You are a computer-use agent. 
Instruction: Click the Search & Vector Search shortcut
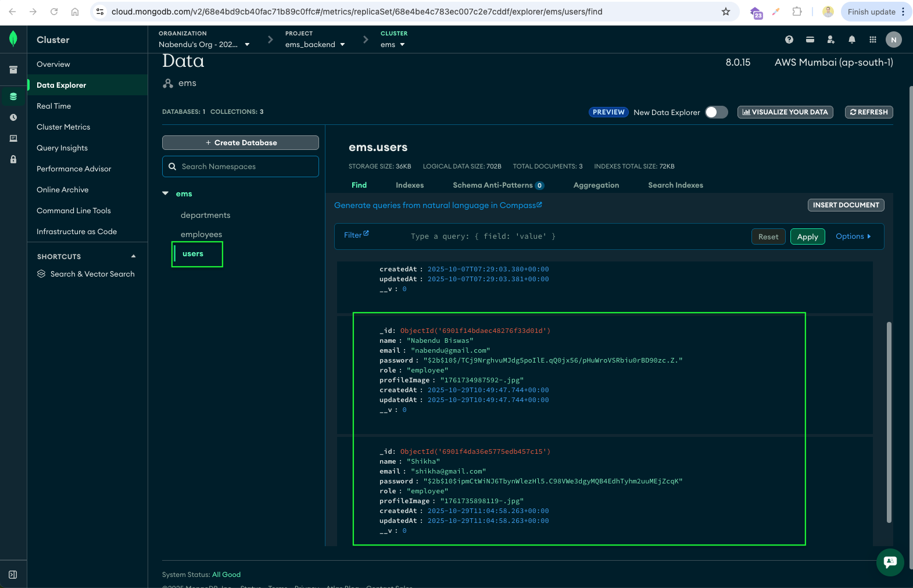click(86, 274)
